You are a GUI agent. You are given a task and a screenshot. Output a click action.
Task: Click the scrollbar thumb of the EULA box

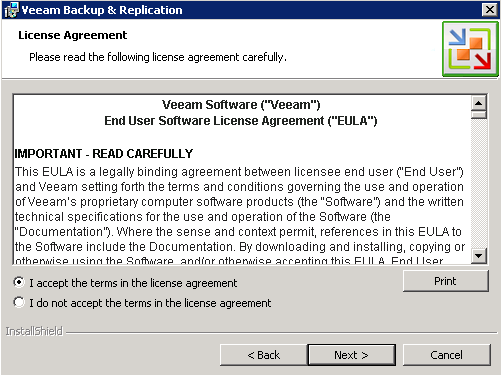(x=479, y=115)
